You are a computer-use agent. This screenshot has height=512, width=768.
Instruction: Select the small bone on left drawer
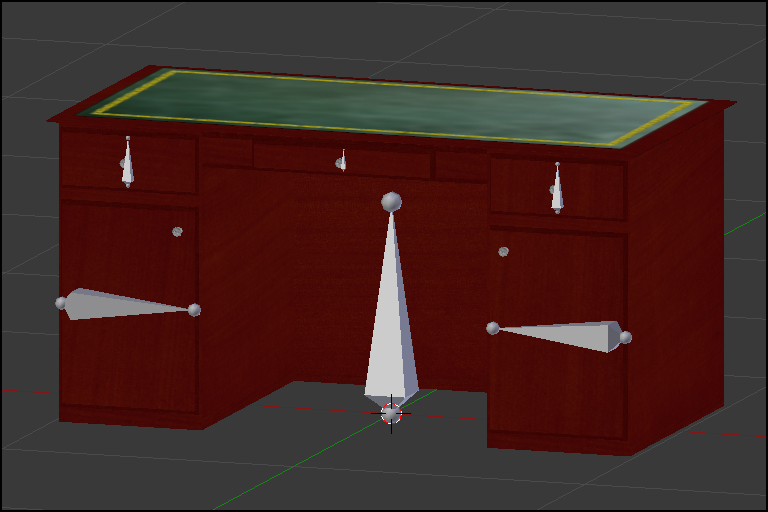128,162
